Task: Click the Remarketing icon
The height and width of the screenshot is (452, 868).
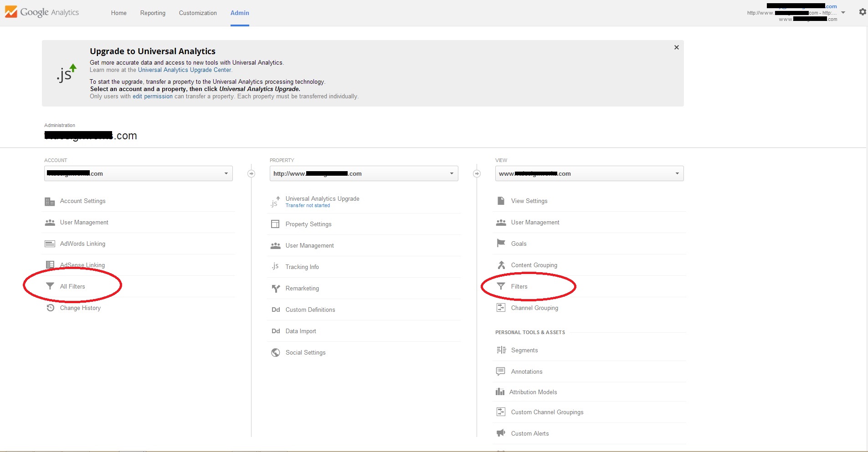Action: [x=276, y=289]
